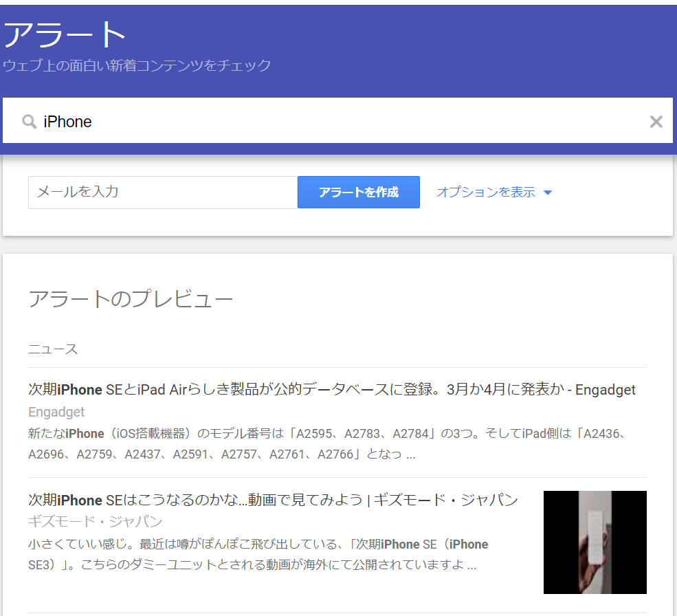Open the Engadget 次期iPhone SEとiPad Air article
The width and height of the screenshot is (677, 616).
[331, 390]
